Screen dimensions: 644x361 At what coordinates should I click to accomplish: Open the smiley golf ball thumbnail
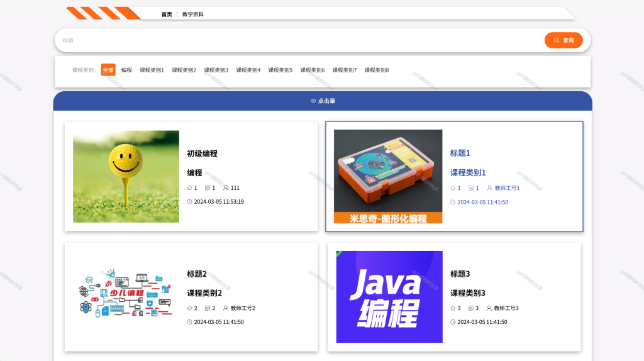[x=126, y=177]
